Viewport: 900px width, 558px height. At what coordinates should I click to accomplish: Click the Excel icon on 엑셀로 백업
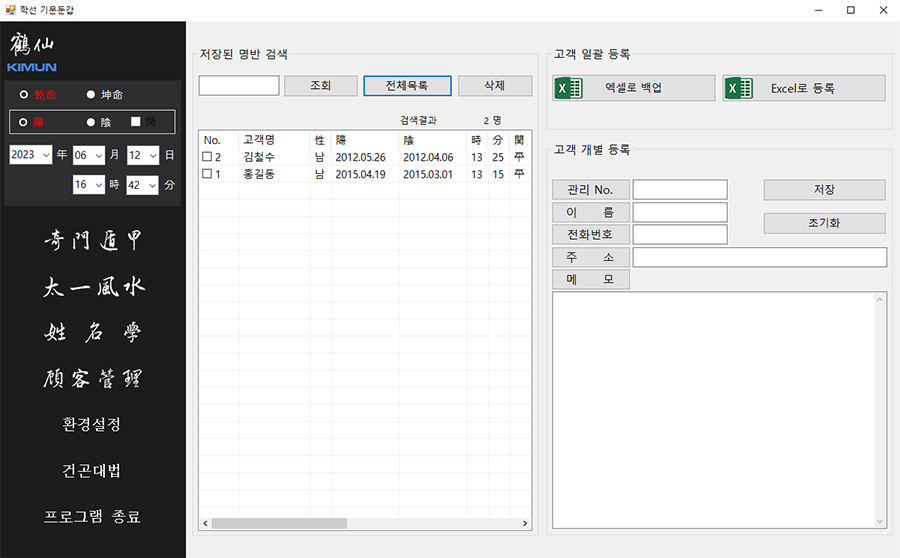[x=568, y=88]
